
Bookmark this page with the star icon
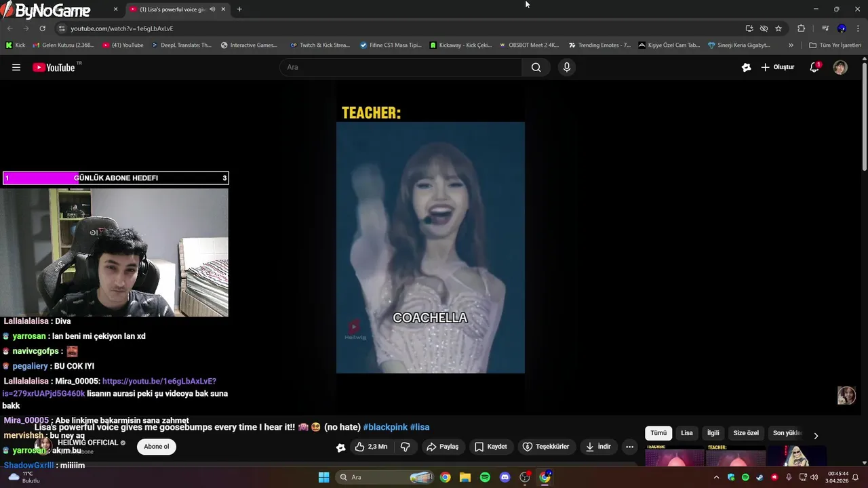click(778, 28)
